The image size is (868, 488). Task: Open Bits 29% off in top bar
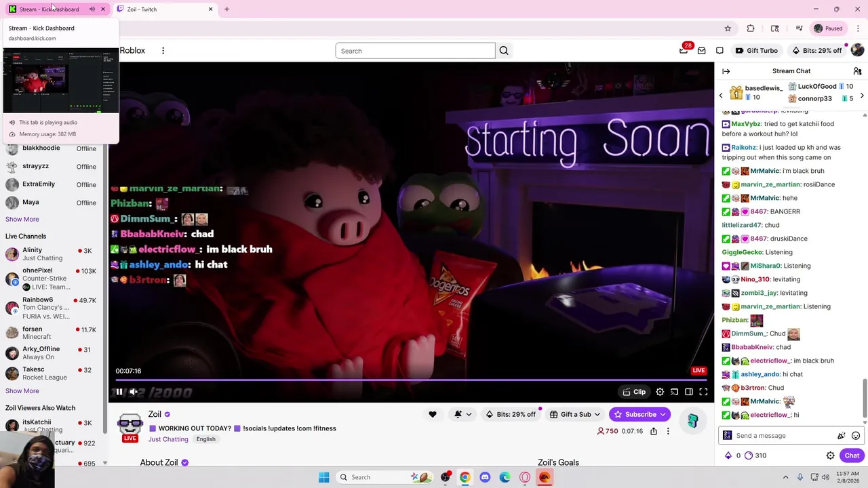point(816,51)
